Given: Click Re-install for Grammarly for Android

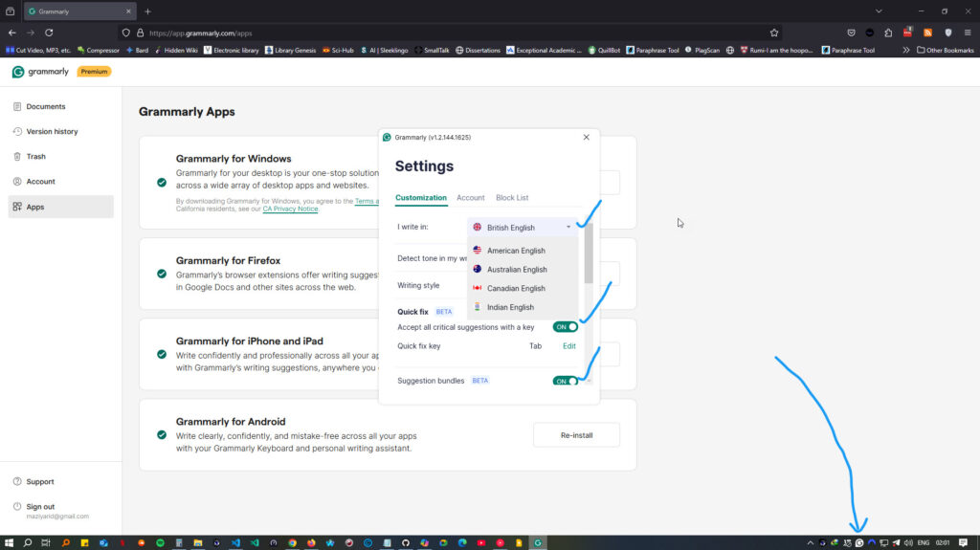Looking at the screenshot, I should tap(576, 435).
